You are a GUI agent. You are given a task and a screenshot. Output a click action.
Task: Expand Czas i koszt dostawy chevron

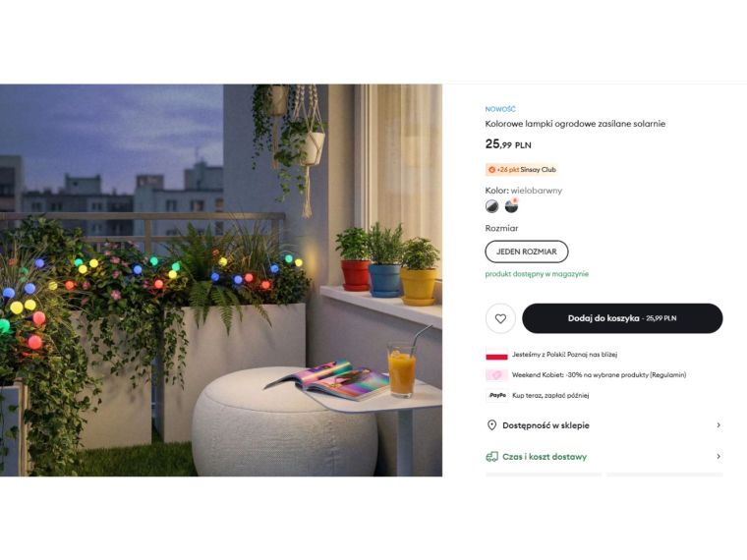[718, 456]
